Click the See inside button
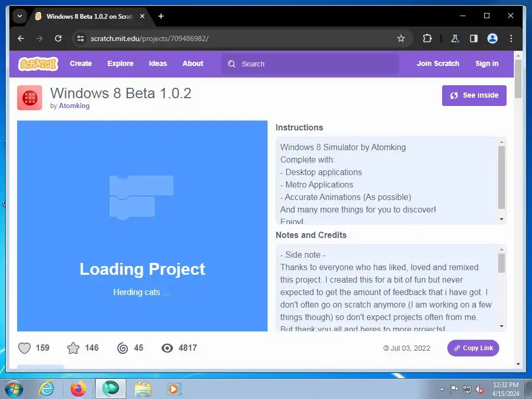Image resolution: width=532 pixels, height=399 pixels. 474,96
